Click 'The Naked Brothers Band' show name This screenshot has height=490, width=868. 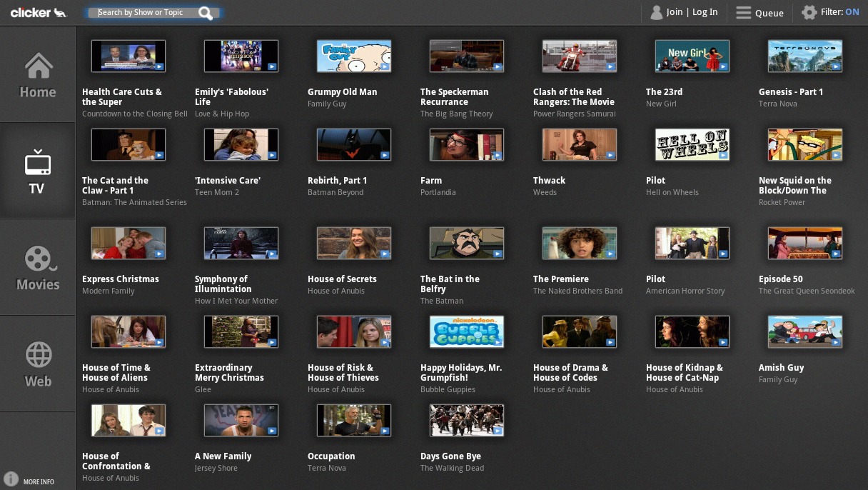click(x=577, y=291)
